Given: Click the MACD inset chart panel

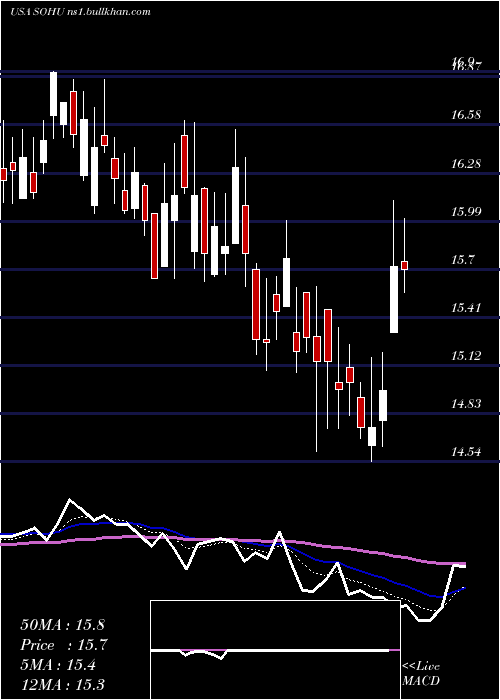Looking at the screenshot, I should [275, 650].
